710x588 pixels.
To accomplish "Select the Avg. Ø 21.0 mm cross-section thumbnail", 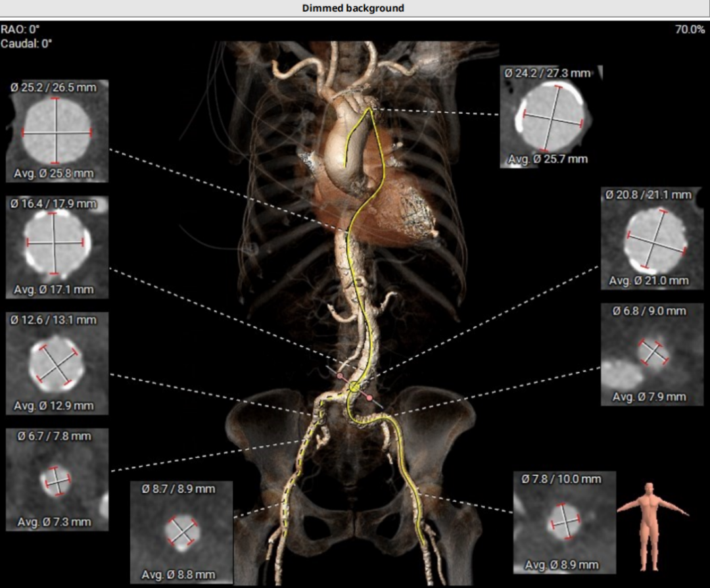I will tap(652, 238).
